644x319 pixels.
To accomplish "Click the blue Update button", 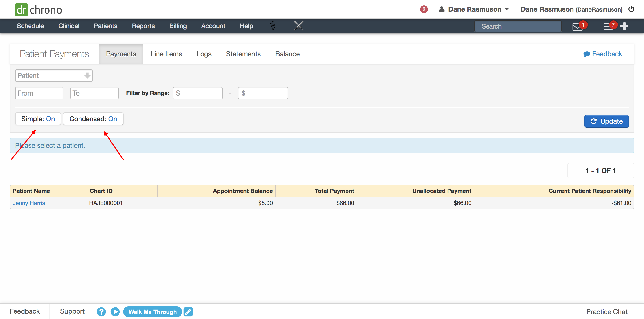I will 606,121.
